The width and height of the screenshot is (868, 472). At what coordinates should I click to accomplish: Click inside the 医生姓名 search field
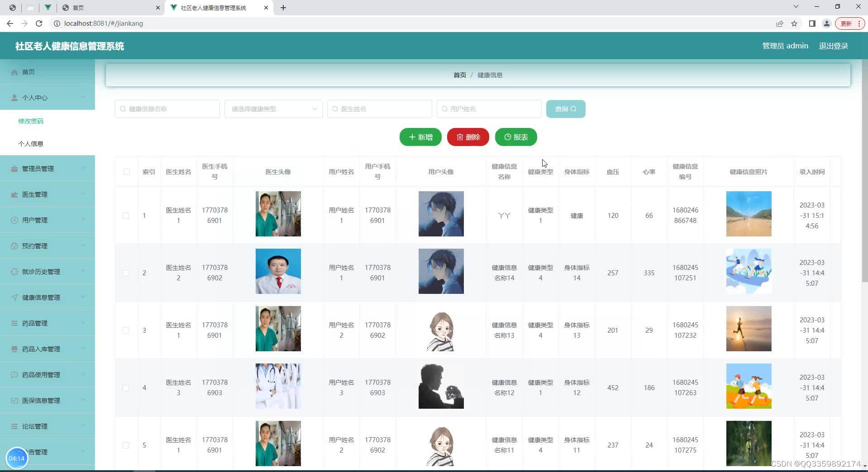click(379, 109)
